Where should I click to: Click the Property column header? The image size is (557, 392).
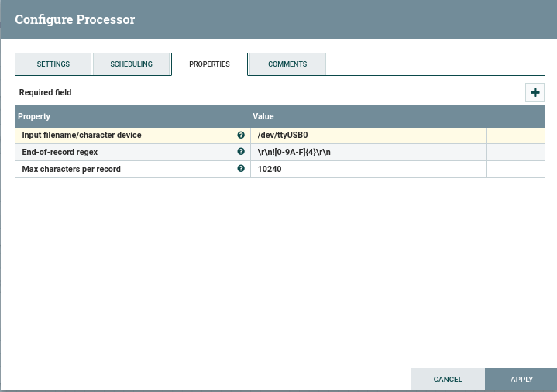click(x=34, y=116)
